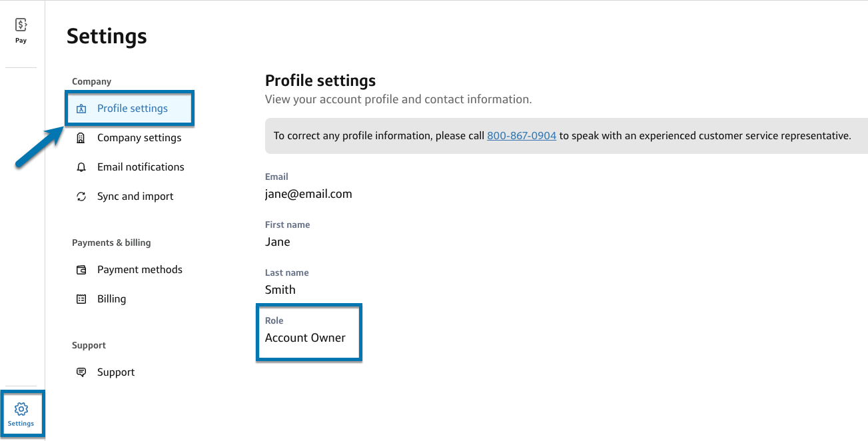Go to Company settings text label
The width and height of the screenshot is (868, 441).
(x=139, y=138)
